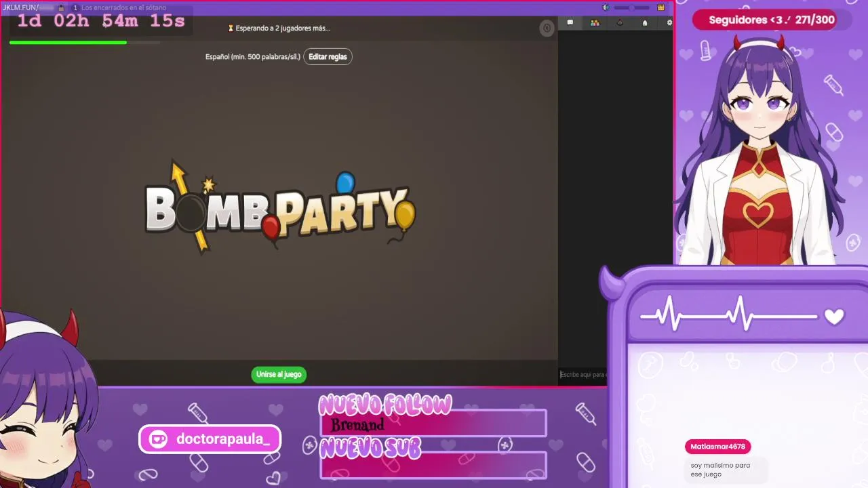Click the 'Español (min. 500 palabras/síl.)' text
The image size is (868, 488).
click(252, 57)
